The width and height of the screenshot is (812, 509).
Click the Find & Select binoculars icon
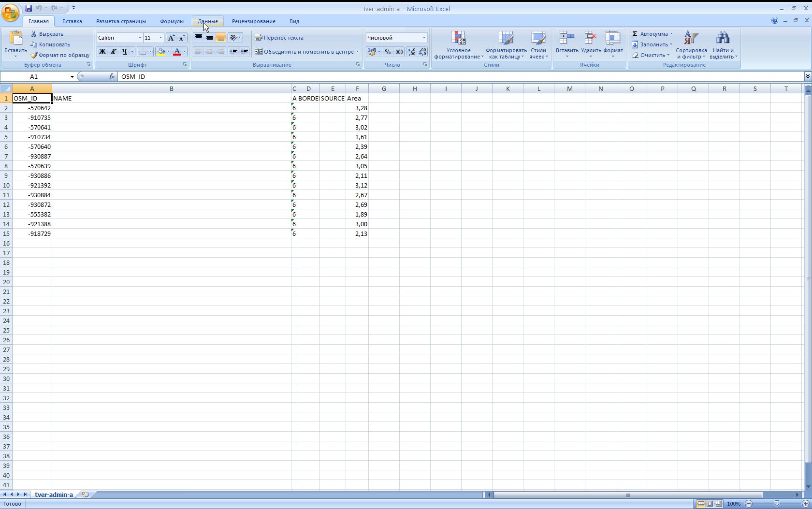tap(723, 38)
